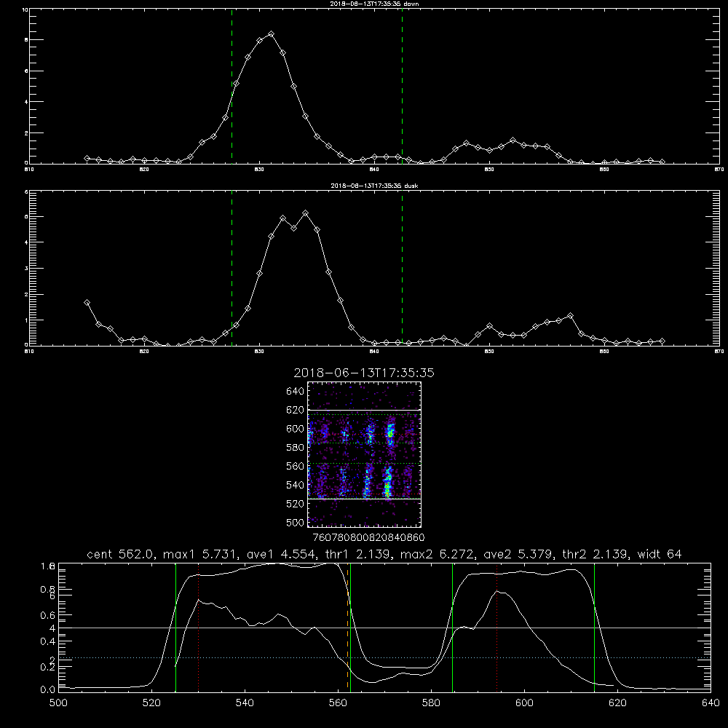Screen dimensions: 728x728
Task: Click the blue dotted threshold line in the bottom plot
Action: tap(384, 658)
